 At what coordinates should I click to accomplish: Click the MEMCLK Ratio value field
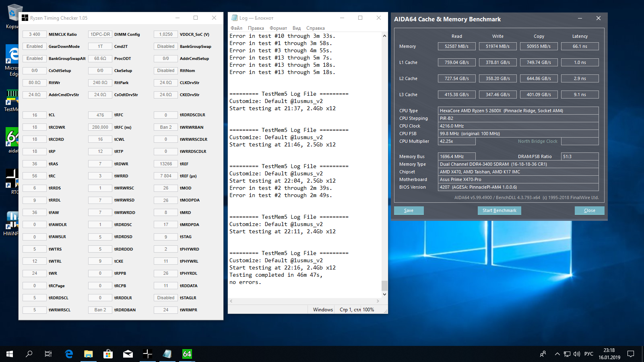pos(35,34)
